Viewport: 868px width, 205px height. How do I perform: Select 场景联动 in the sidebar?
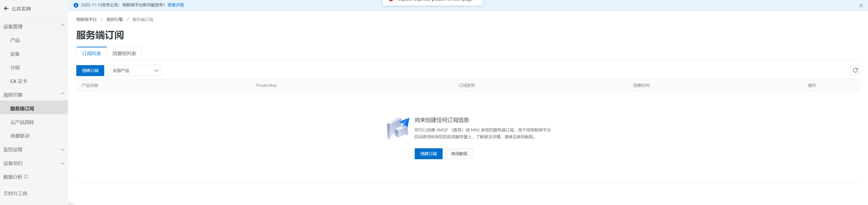[20, 136]
